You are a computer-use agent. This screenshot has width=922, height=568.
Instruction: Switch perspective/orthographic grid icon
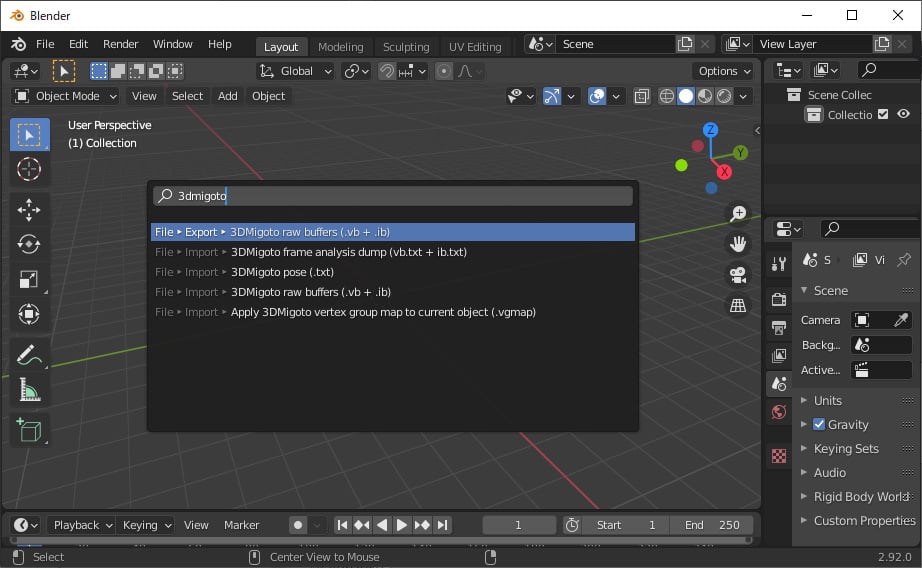coord(738,305)
